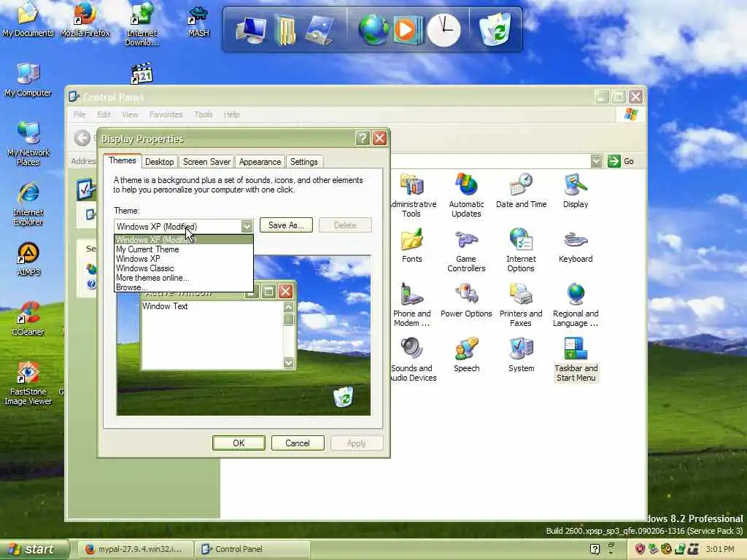The width and height of the screenshot is (747, 560).
Task: Open Phone and Modem applet
Action: click(x=411, y=305)
